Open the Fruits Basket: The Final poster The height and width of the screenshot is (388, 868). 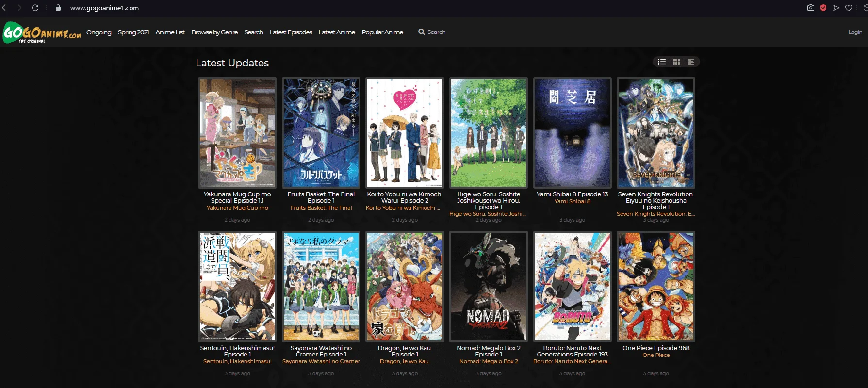point(321,133)
